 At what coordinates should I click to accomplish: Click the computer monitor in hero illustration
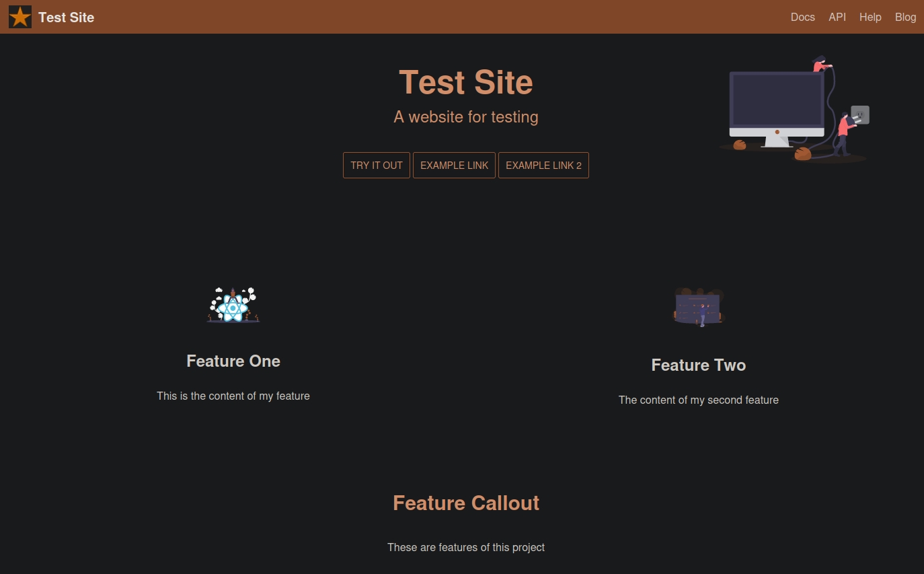click(777, 105)
